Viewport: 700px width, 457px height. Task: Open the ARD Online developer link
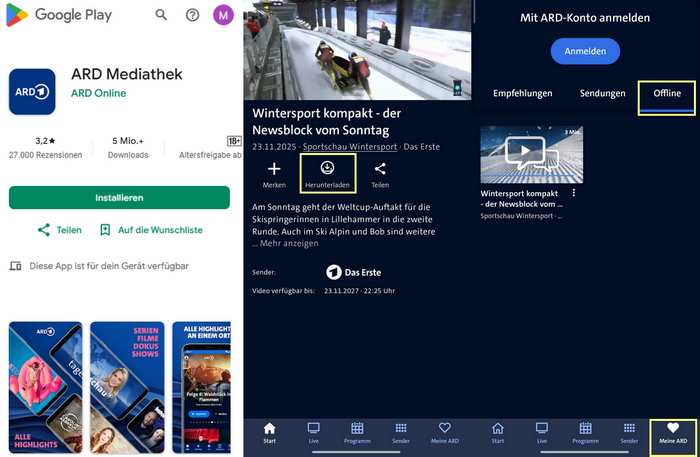102,95
